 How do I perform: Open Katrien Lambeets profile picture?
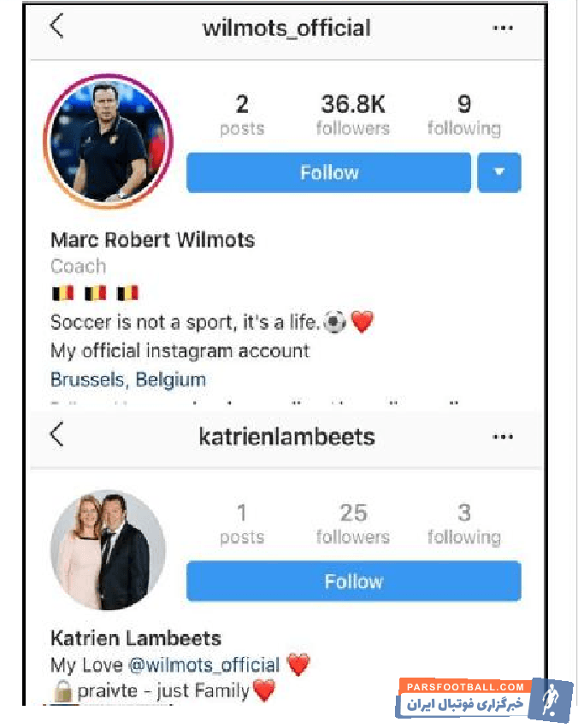click(x=108, y=550)
